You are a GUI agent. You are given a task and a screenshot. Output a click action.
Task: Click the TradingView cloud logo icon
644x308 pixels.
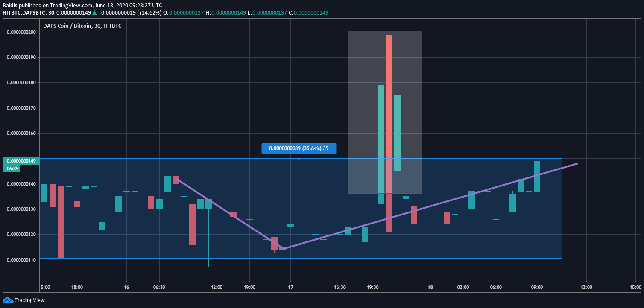(x=8, y=300)
